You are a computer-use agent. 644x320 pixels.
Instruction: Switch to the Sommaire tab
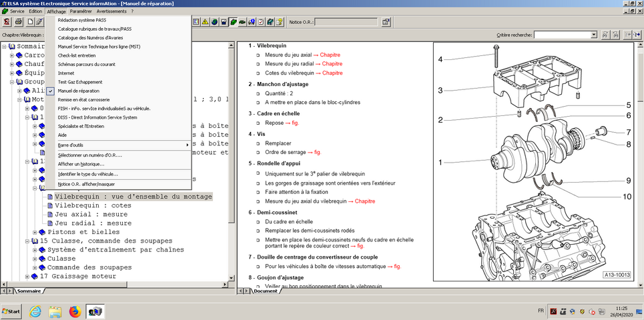[x=29, y=291]
